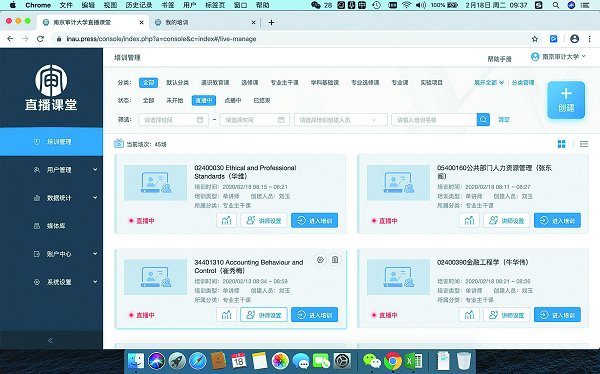Open a new browser tab with plus
The width and height of the screenshot is (600, 374).
click(271, 23)
